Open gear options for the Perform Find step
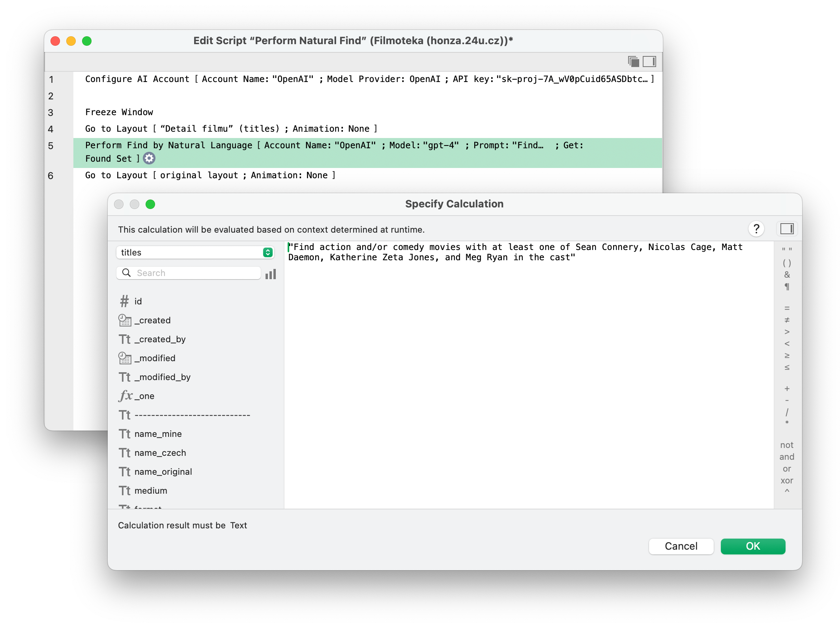Viewport: 840px width, 623px height. pyautogui.click(x=149, y=159)
